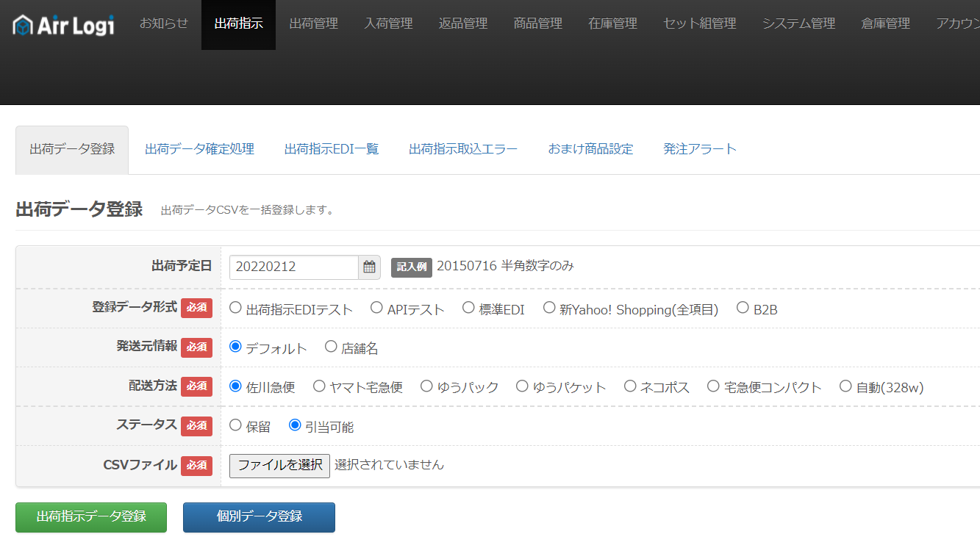Switch to the 出荷指示取込エラー tab
The width and height of the screenshot is (980, 548).
point(463,149)
